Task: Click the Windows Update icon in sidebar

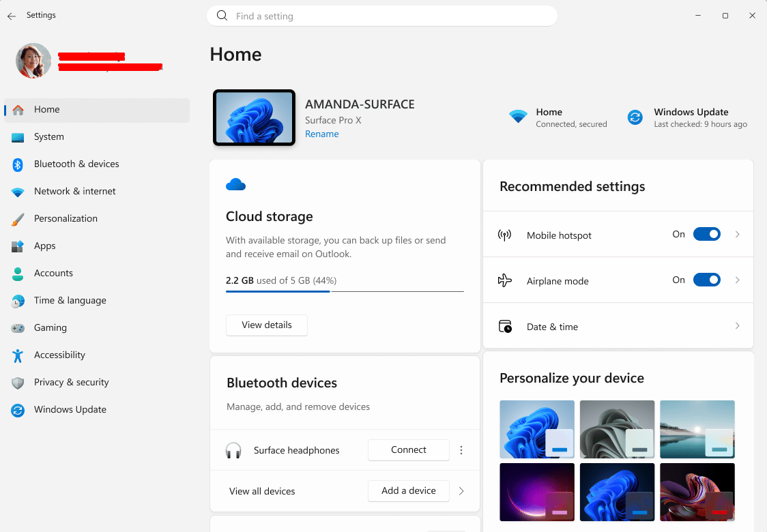Action: 18,410
